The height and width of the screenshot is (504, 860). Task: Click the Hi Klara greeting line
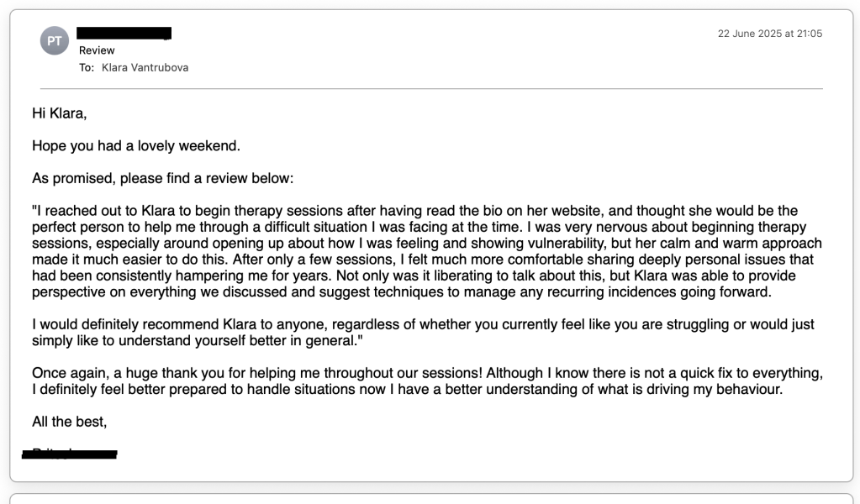(x=60, y=113)
